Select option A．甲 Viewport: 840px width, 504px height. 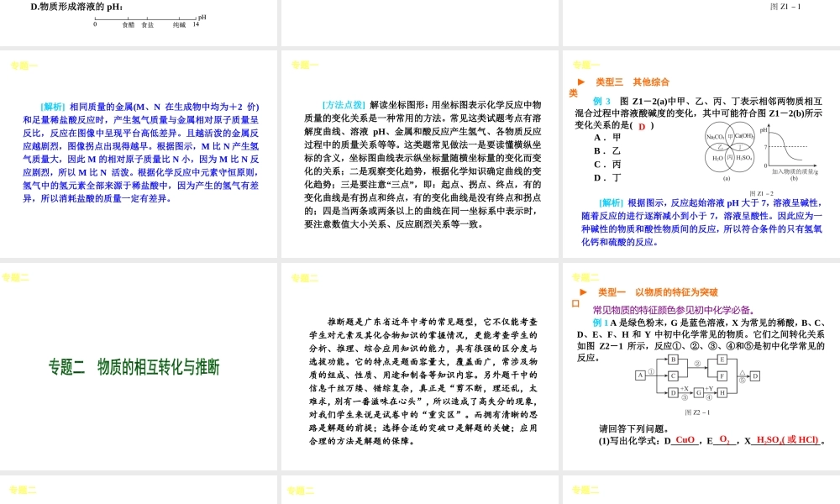[x=607, y=138]
